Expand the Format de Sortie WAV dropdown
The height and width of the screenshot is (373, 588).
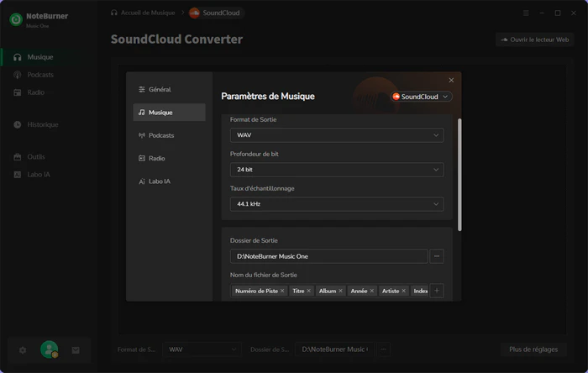[337, 135]
